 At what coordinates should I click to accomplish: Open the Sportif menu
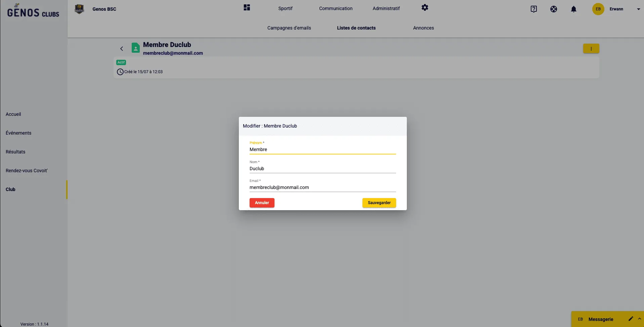285,8
